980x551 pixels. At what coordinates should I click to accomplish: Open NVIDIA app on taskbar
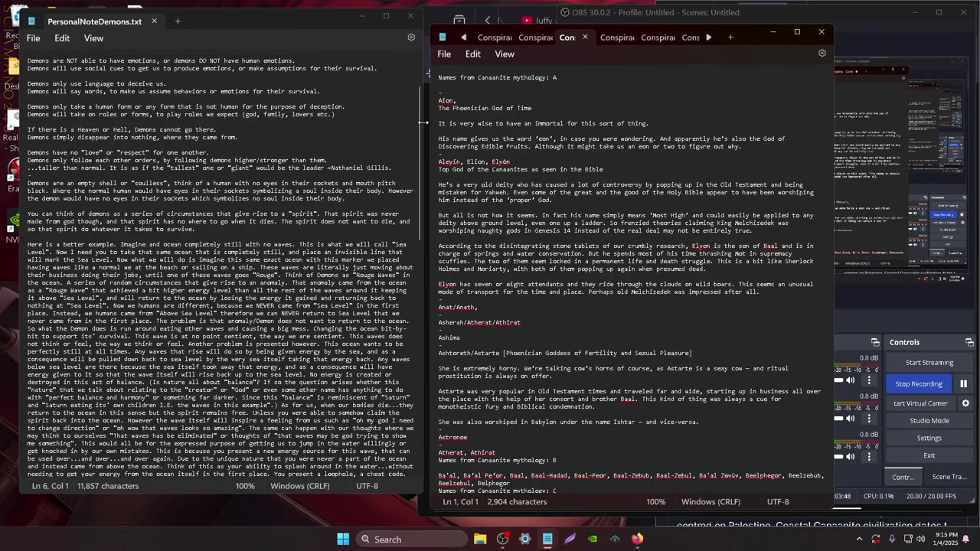pos(593,539)
